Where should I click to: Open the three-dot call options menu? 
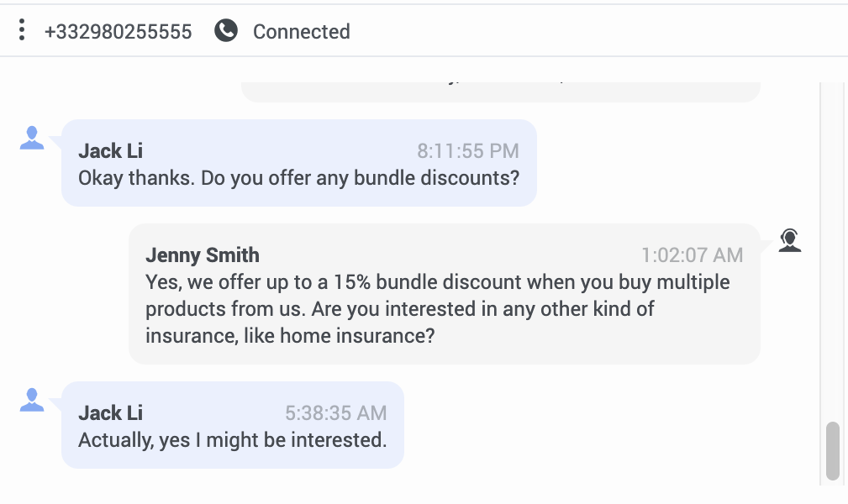click(x=22, y=29)
